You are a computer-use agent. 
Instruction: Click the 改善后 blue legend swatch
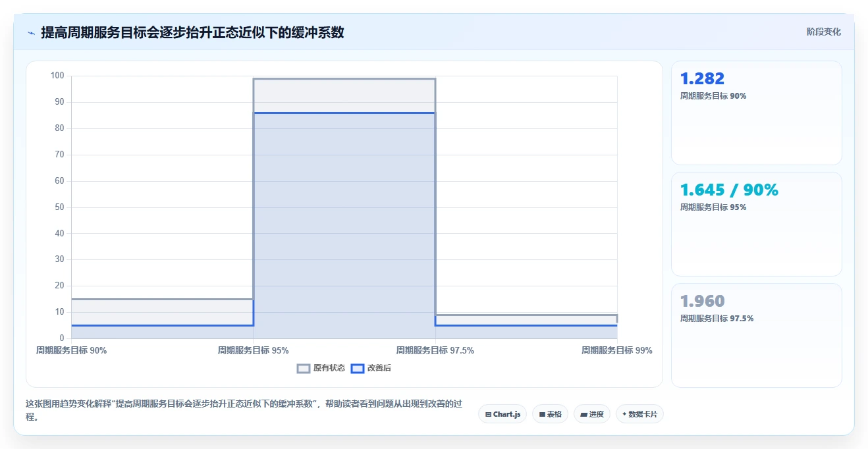click(x=357, y=369)
